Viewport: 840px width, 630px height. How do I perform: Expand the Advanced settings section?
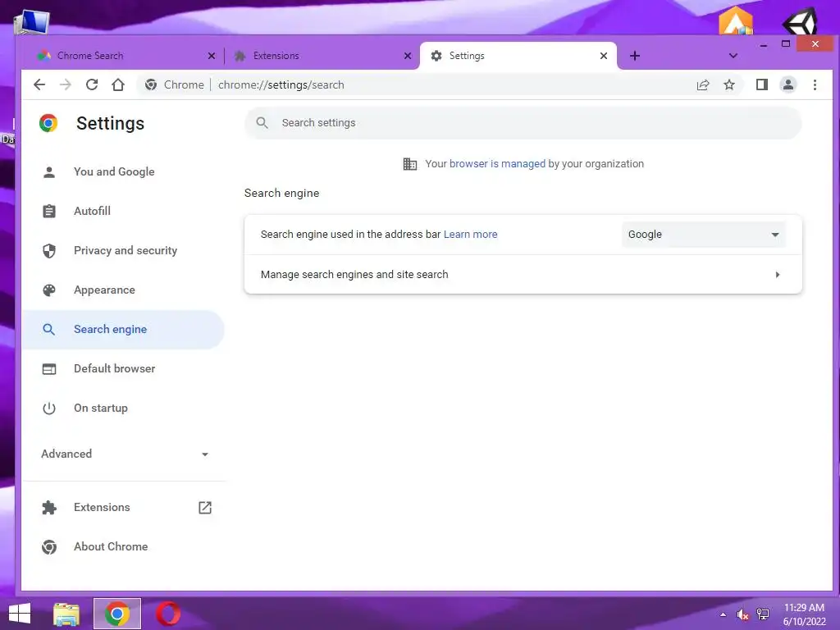tap(123, 454)
